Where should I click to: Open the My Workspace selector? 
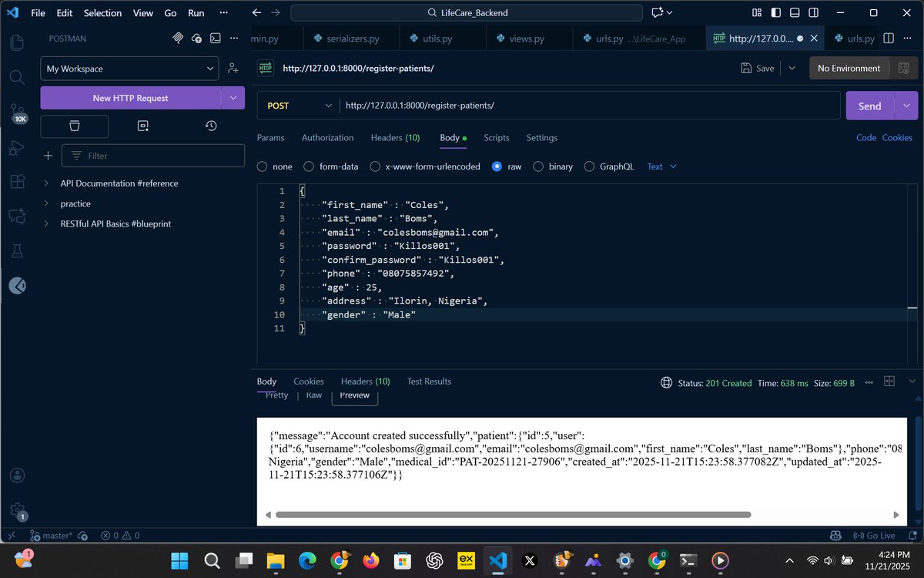click(x=129, y=69)
